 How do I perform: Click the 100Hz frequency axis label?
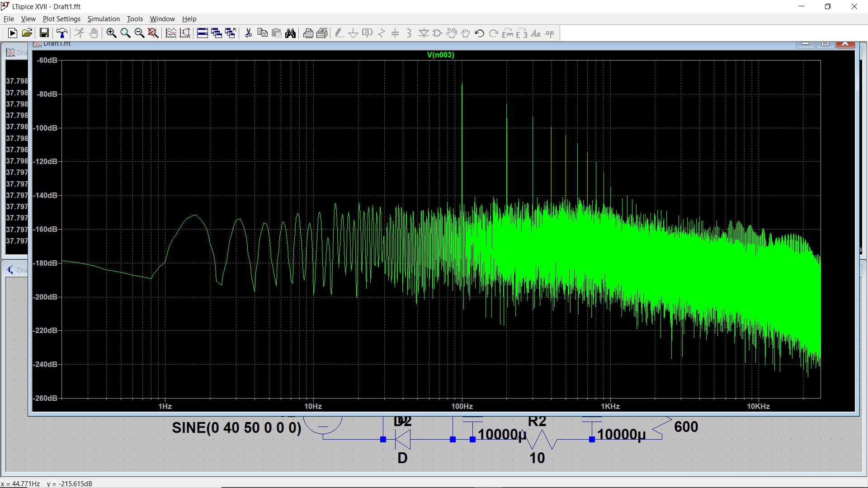pos(462,406)
